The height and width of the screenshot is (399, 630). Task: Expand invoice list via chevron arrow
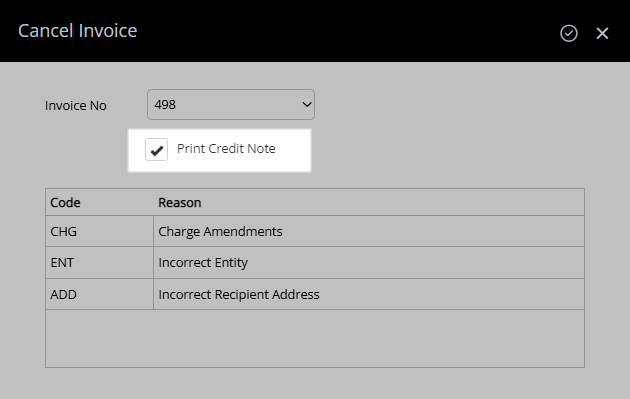(x=307, y=104)
